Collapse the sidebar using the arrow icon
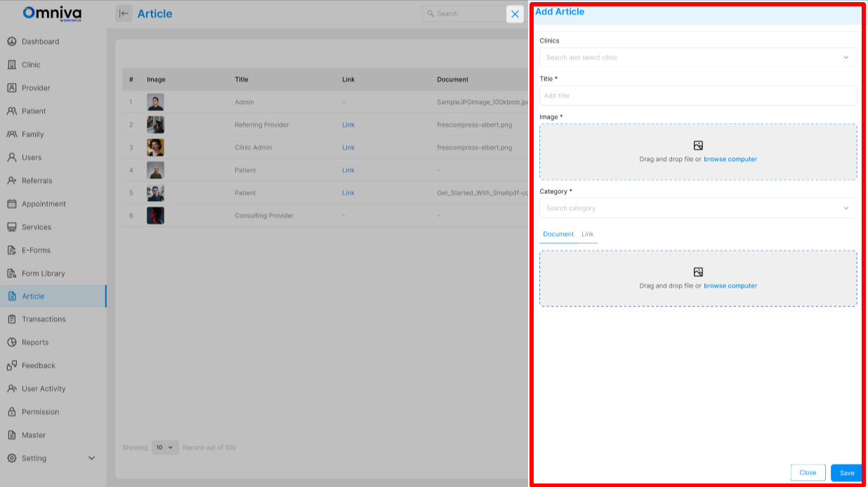 click(x=124, y=13)
